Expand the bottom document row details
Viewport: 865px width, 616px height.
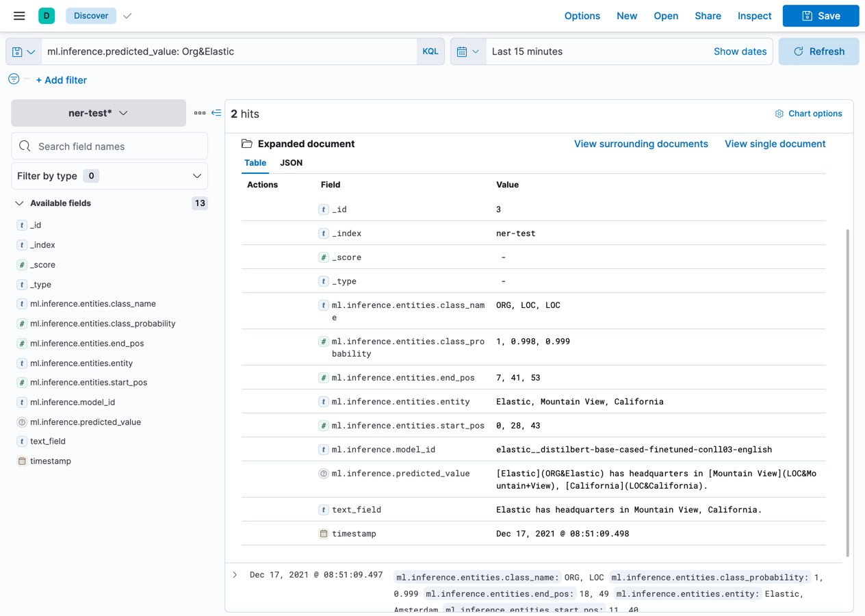point(235,574)
